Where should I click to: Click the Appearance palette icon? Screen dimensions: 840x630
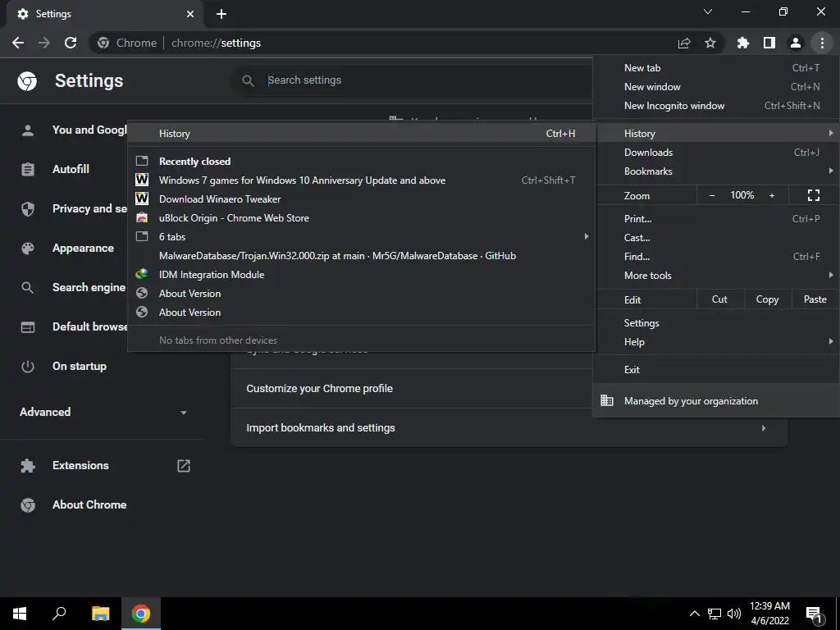click(x=27, y=248)
